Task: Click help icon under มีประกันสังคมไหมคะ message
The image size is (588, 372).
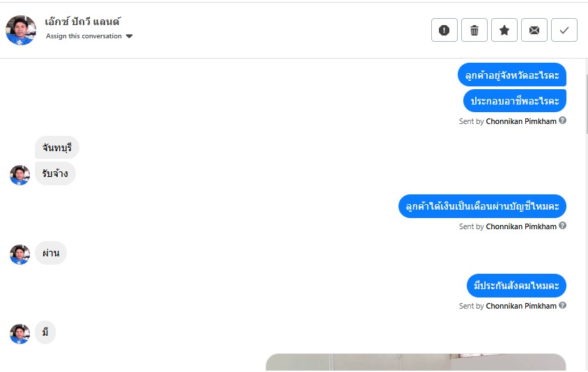Action: (562, 305)
